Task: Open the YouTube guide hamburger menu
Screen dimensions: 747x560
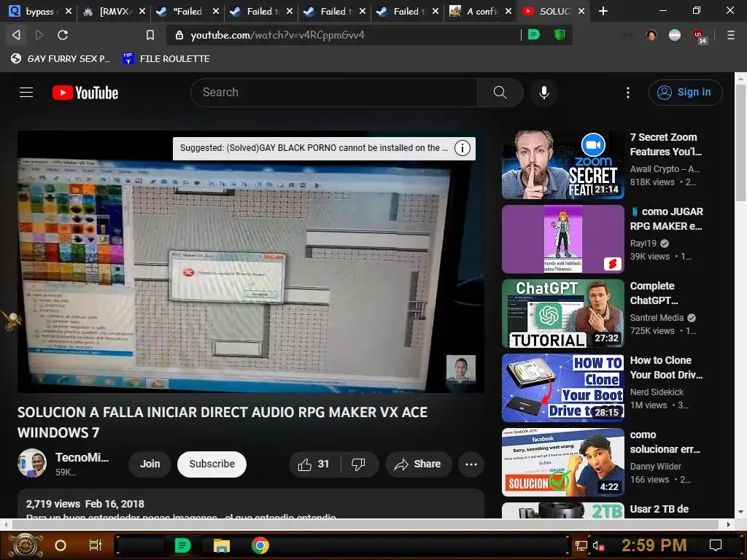Action: click(x=26, y=93)
